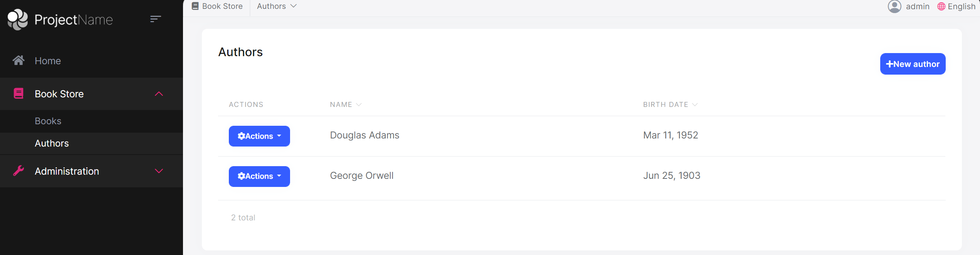The image size is (980, 255).
Task: Click the admin user avatar icon
Action: click(894, 7)
